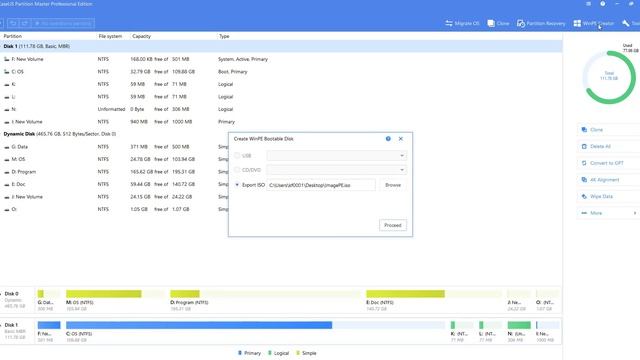Click E: Doc bar in Disk 0 map
Image resolution: width=640 pixels, height=360 pixels.
pos(434,294)
